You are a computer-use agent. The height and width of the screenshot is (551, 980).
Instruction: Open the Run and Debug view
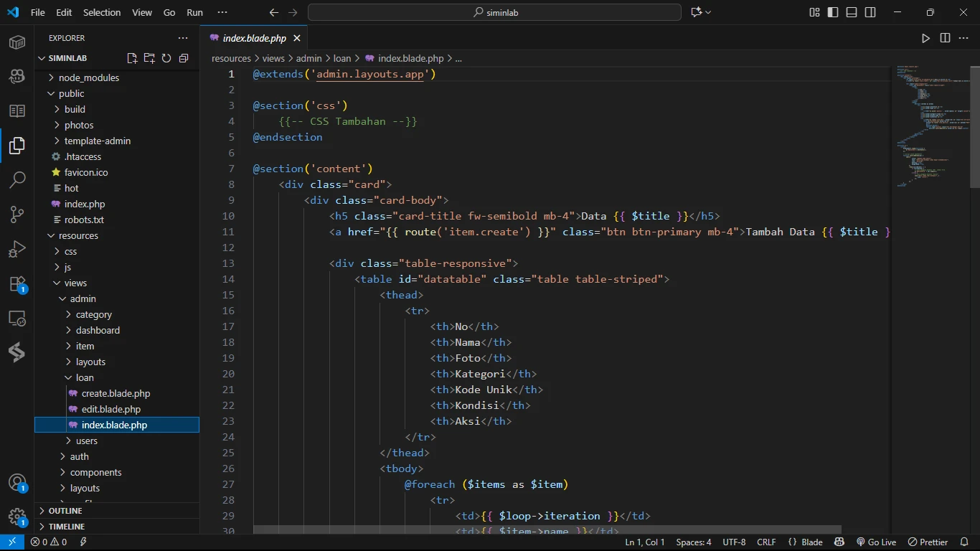click(17, 249)
